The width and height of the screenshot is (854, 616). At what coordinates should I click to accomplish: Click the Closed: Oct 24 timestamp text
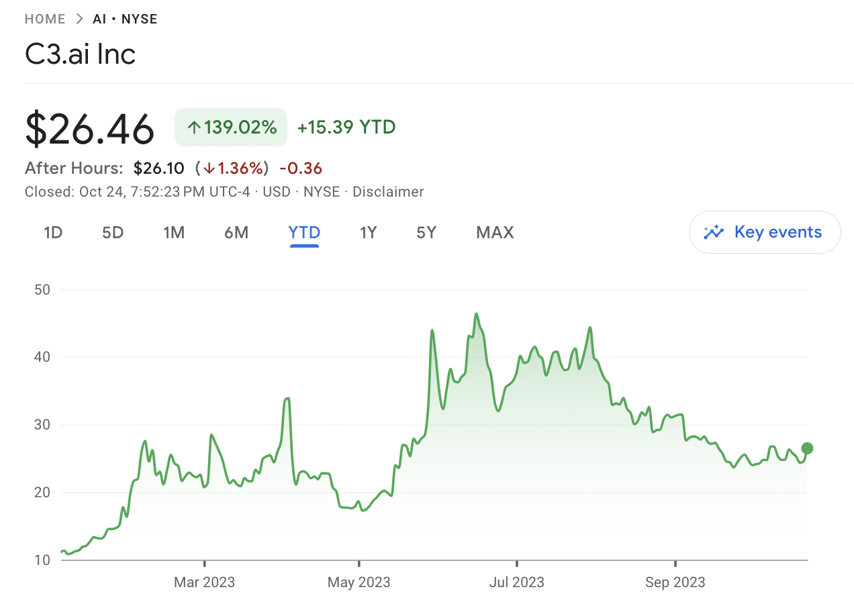click(x=137, y=192)
